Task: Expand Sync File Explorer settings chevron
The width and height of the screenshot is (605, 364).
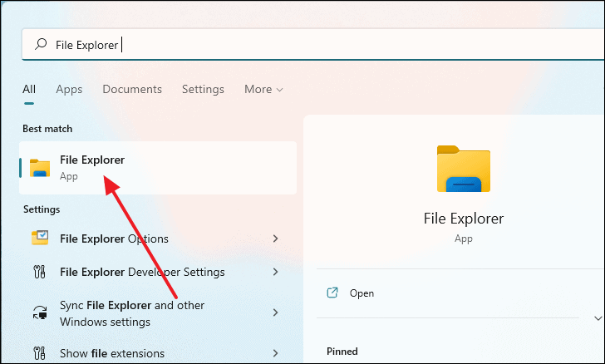Action: point(276,312)
